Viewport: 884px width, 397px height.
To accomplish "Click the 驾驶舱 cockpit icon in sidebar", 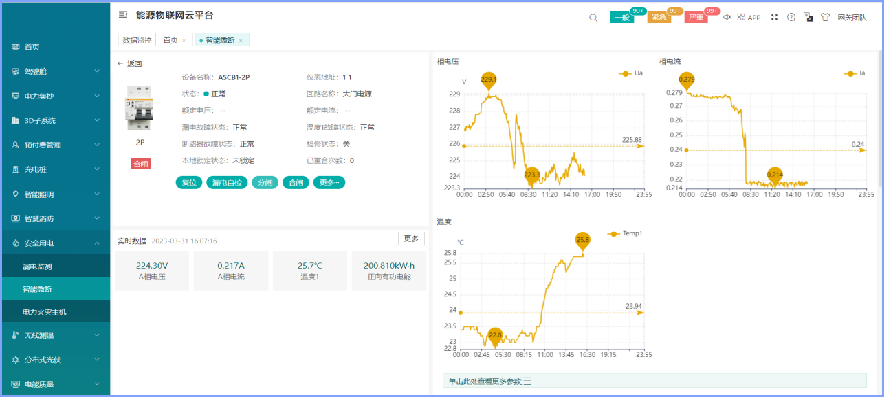I will click(16, 72).
